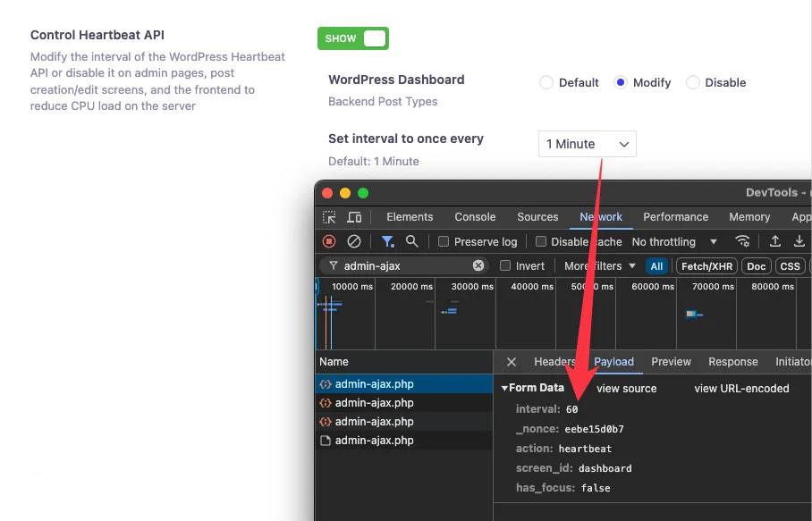Enable the Invert checkbox
The height and width of the screenshot is (521, 812).
tap(505, 266)
